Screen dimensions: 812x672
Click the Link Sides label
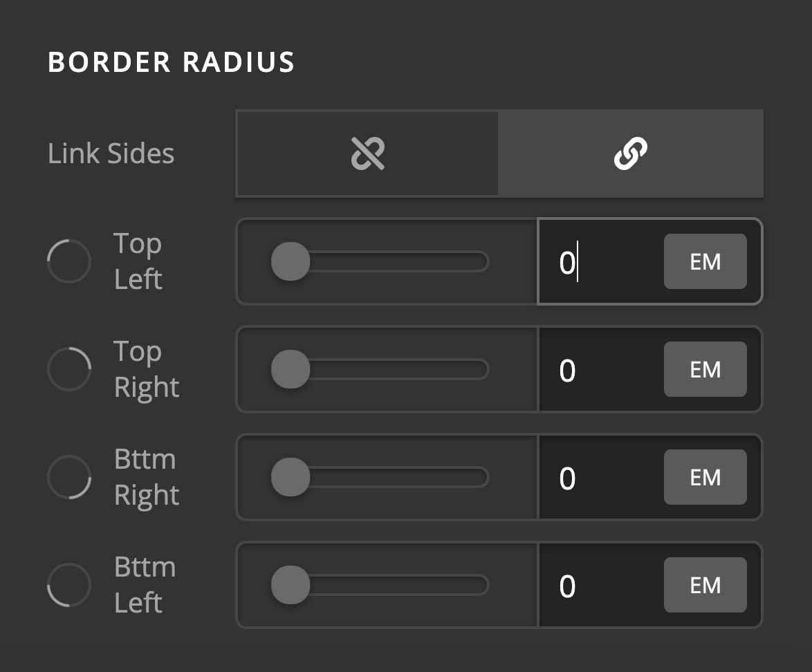tap(111, 153)
